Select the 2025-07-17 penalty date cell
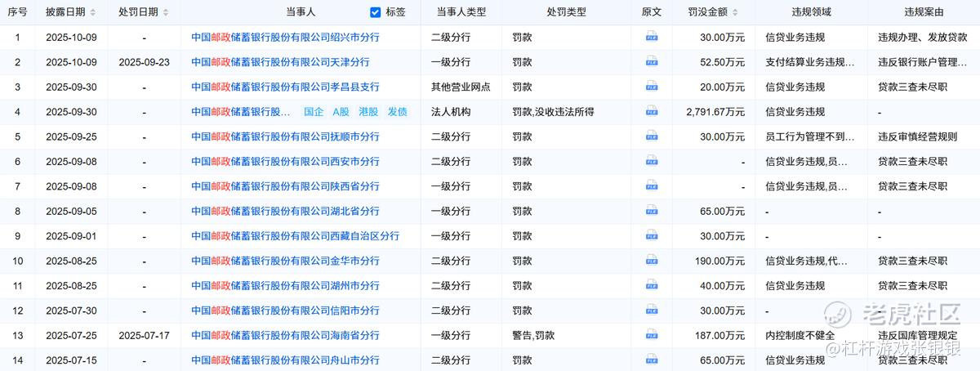 click(x=144, y=336)
